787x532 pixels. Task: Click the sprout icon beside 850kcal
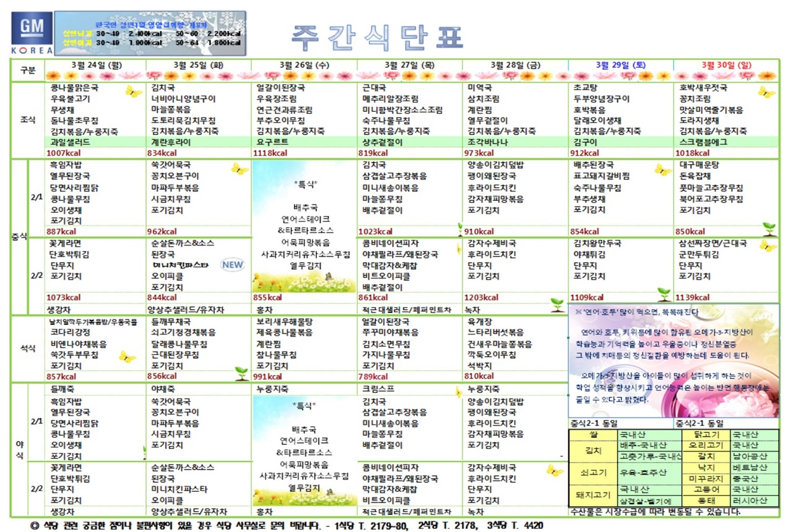768,228
